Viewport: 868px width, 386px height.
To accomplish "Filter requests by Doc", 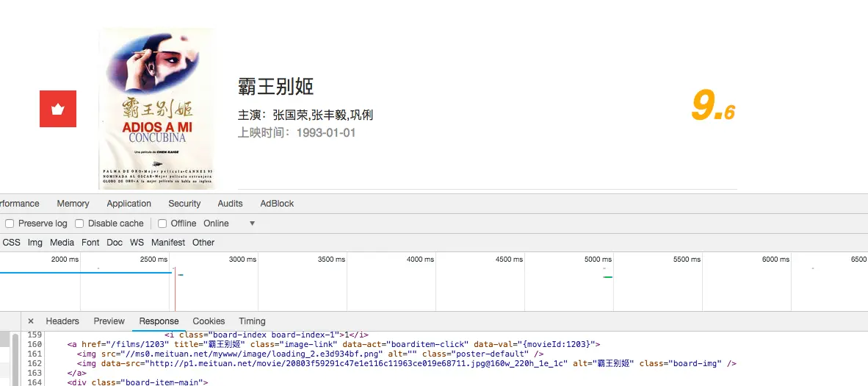I will [115, 243].
